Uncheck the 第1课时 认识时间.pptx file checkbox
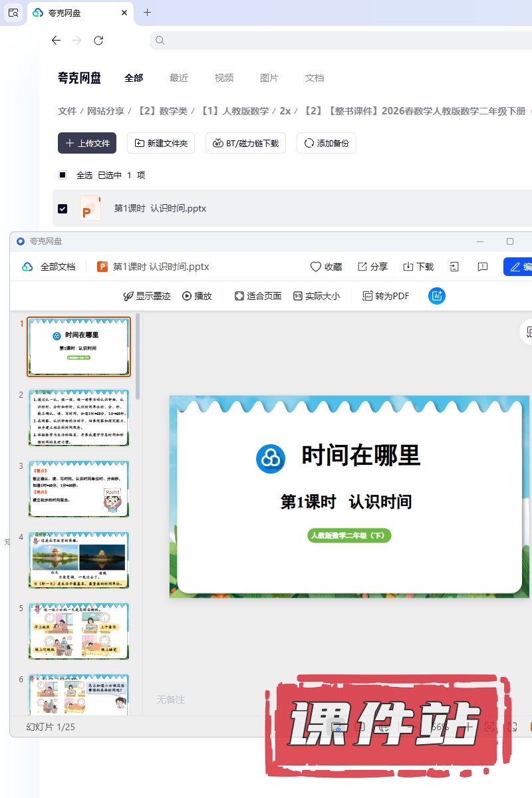The image size is (532, 798). [63, 208]
